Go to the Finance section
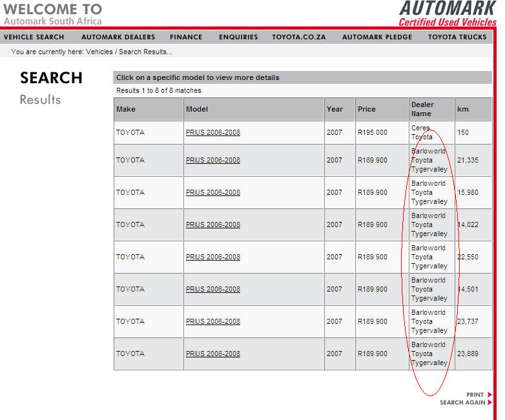 (x=186, y=37)
